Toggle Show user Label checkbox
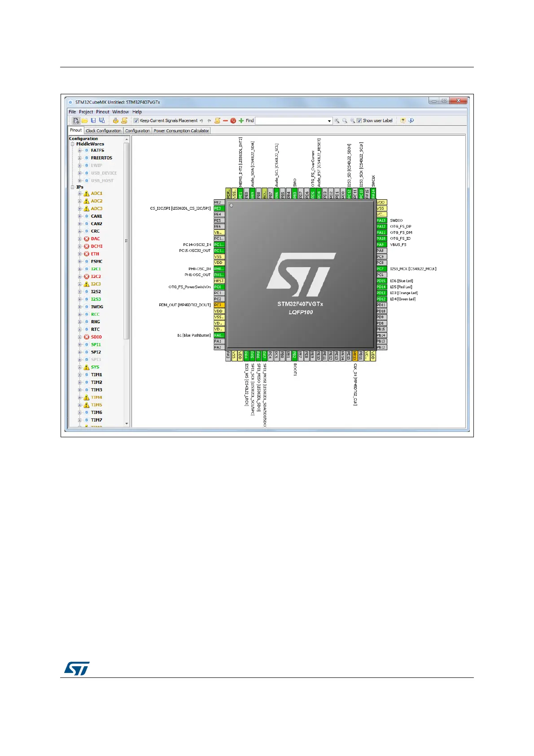 (x=359, y=121)
